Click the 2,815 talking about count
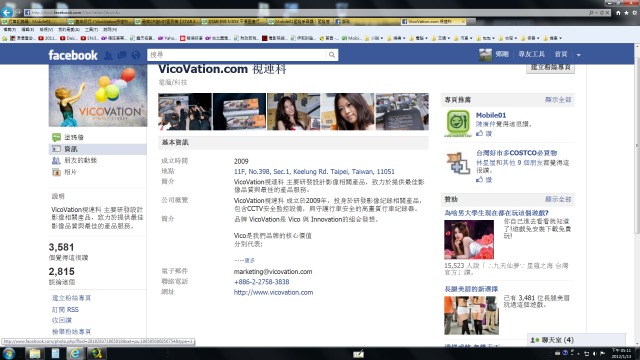The height and width of the screenshot is (360, 640). coord(61,272)
